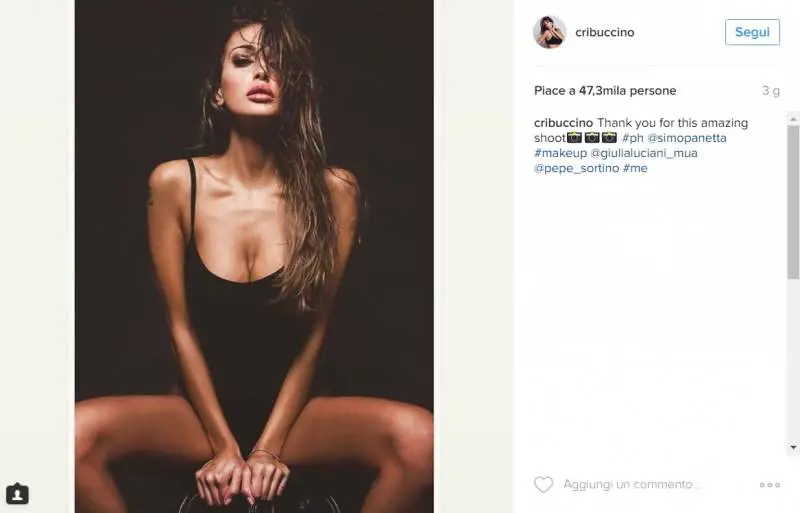Open cribuccino profile avatar
Image resolution: width=800 pixels, height=513 pixels.
pyautogui.click(x=549, y=32)
